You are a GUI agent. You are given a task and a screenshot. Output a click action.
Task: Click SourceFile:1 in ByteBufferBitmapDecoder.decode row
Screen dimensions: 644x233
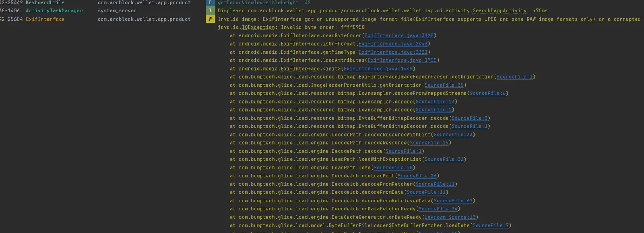click(x=469, y=126)
